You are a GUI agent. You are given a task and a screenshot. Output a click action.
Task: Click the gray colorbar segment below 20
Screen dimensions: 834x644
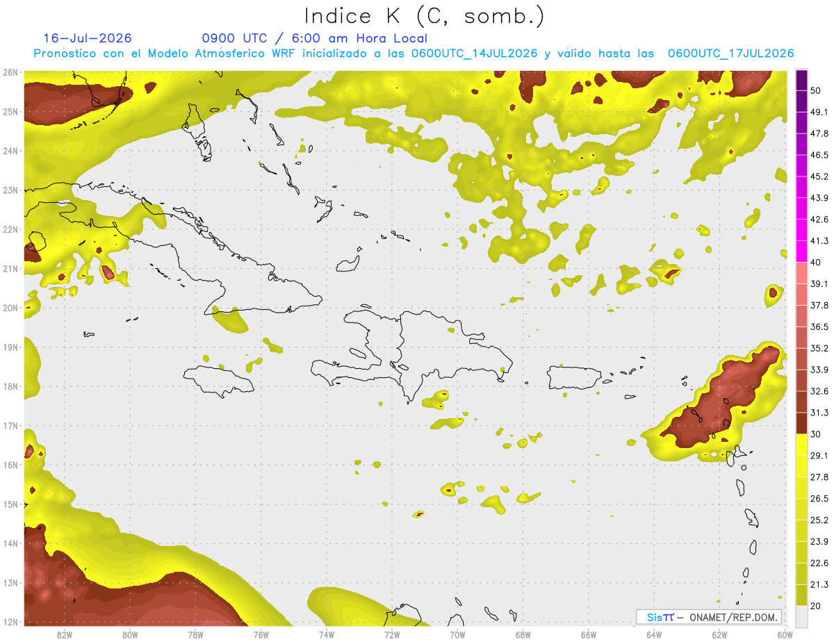pyautogui.click(x=801, y=616)
